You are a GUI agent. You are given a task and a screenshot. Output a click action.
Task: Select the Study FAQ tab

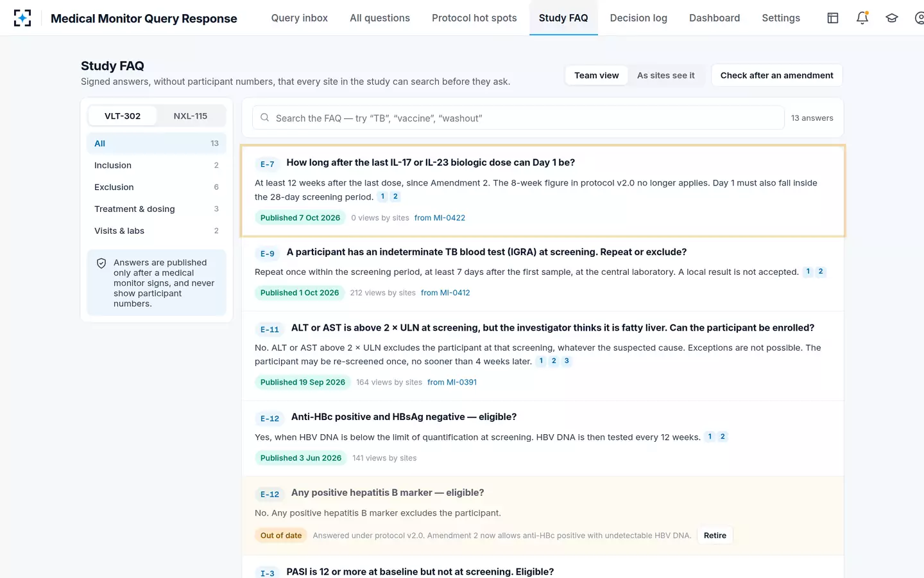pyautogui.click(x=563, y=18)
